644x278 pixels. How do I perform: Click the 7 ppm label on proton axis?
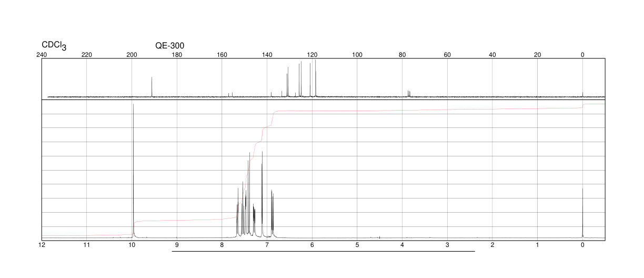[267, 245]
